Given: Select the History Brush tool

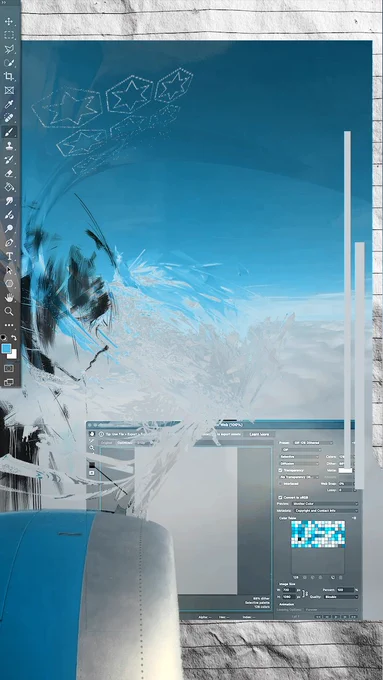Looking at the screenshot, I should (x=9, y=160).
